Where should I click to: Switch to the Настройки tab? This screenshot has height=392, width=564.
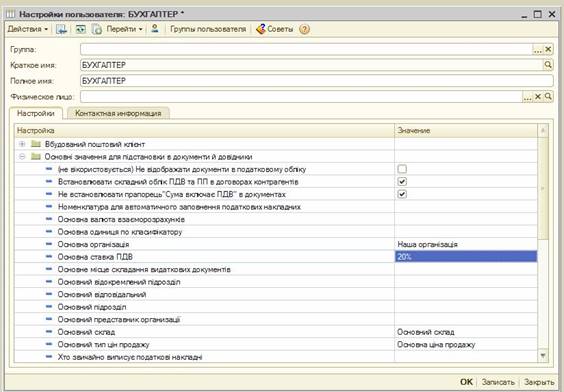pos(36,113)
